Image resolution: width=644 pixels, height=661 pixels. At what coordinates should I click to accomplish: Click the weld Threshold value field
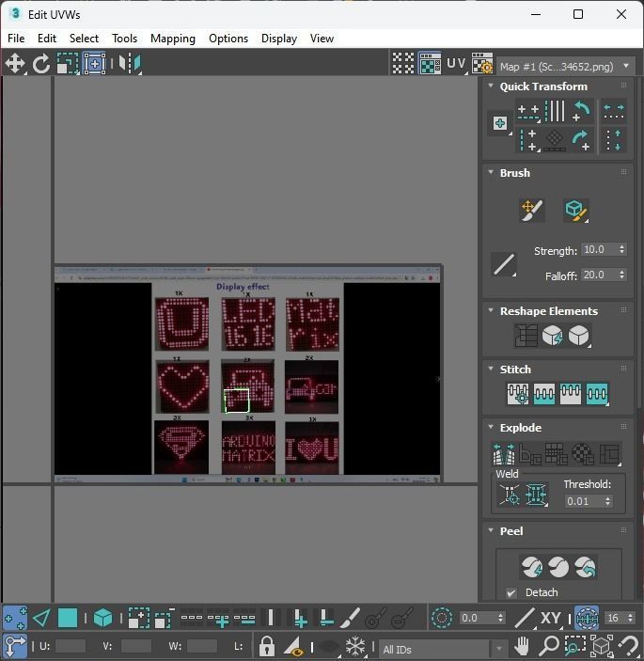(x=585, y=501)
